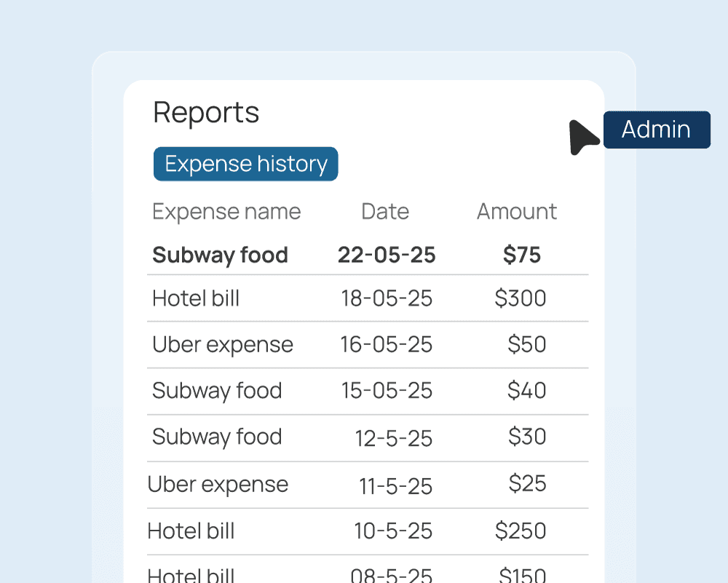Click the 22-05-25 date cell

point(387,255)
